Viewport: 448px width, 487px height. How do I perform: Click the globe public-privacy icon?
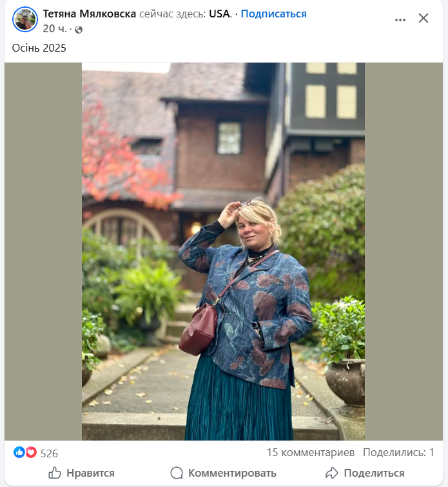[x=79, y=29]
